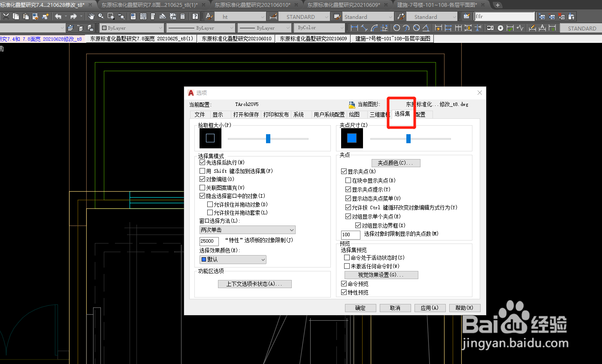Select the 建施-7号楼-101~108-各层平面图 drawing tab
This screenshot has height=364, width=602.
[x=392, y=38]
